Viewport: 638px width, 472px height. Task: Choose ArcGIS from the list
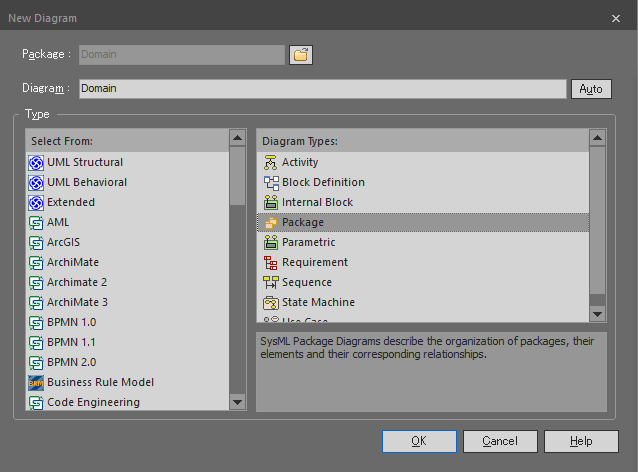coord(128,242)
